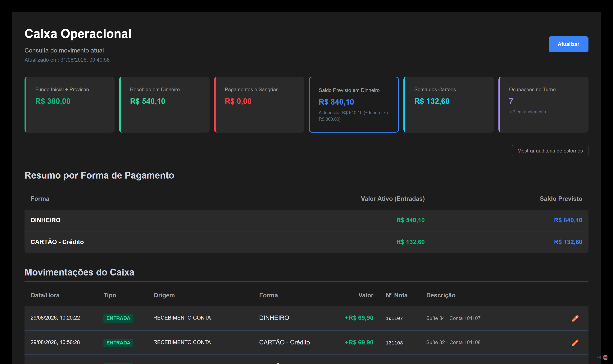The height and width of the screenshot is (364, 613).
Task: Select the Soma dos Cartões card
Action: tap(448, 104)
